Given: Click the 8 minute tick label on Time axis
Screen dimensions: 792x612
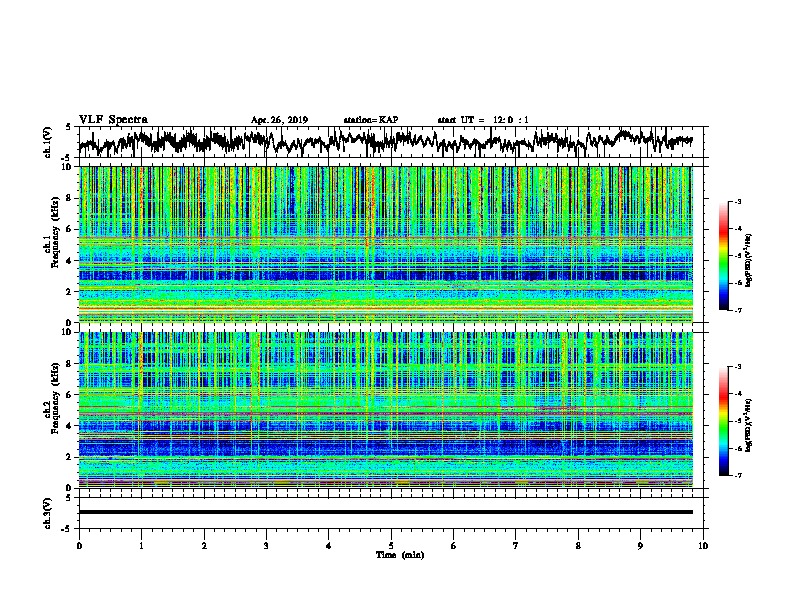Looking at the screenshot, I should (x=578, y=546).
